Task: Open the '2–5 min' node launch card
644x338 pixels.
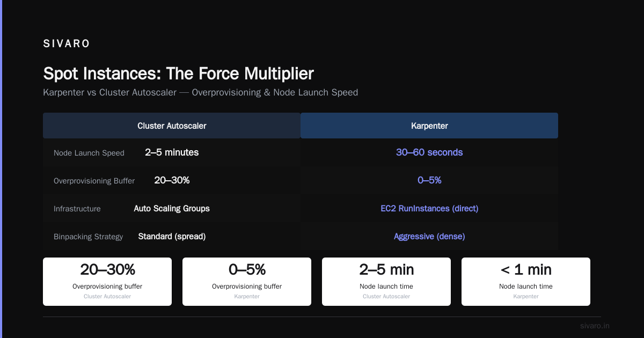Action: click(386, 282)
